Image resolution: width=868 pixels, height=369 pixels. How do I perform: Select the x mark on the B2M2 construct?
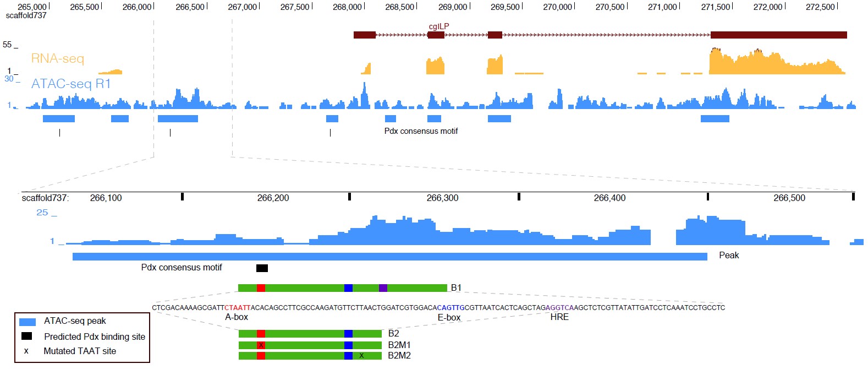tap(361, 356)
